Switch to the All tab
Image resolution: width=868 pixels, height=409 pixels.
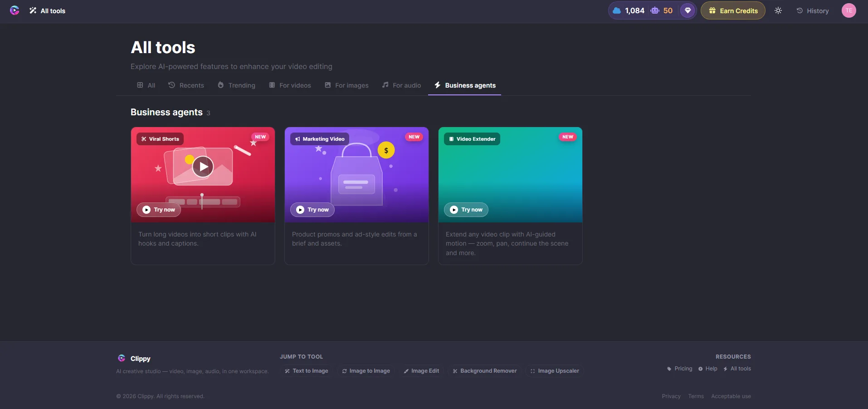coord(146,85)
